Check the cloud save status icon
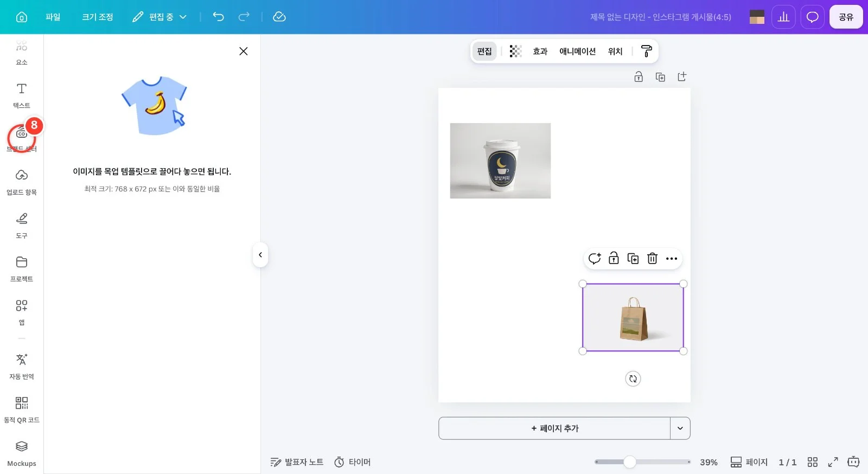This screenshot has height=474, width=868. click(279, 17)
